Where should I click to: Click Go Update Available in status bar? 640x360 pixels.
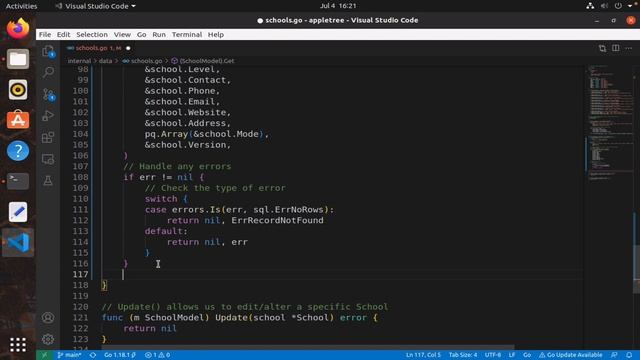(x=570, y=355)
